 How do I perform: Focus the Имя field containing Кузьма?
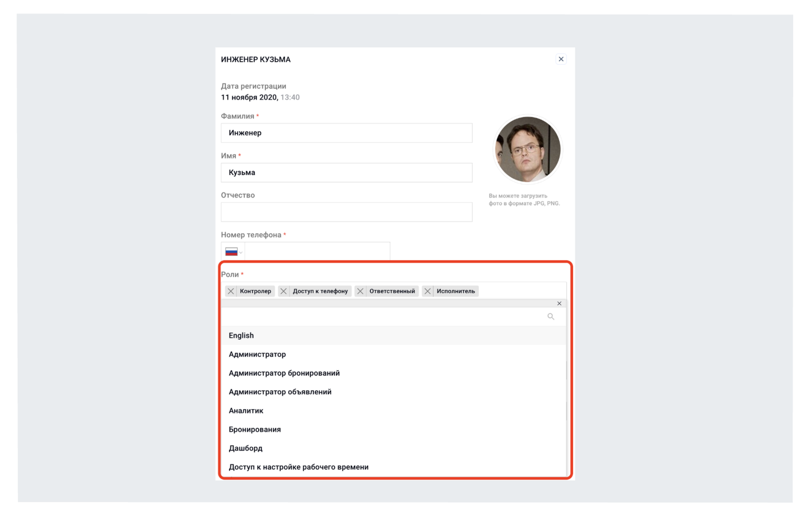pyautogui.click(x=347, y=172)
